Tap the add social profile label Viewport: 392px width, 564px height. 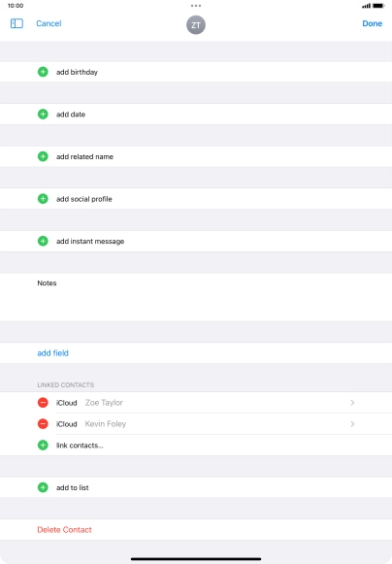pyautogui.click(x=84, y=199)
